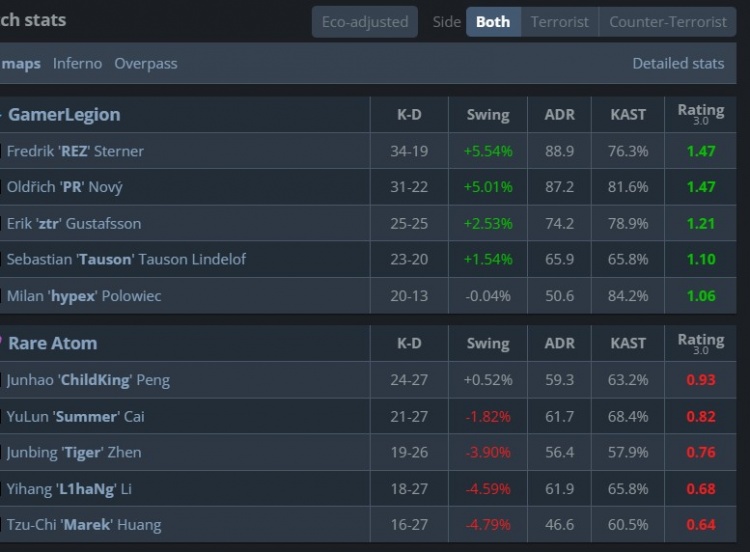This screenshot has width=750, height=552.
Task: Open Milan 'hypex' Polowiec's profile
Action: (84, 296)
